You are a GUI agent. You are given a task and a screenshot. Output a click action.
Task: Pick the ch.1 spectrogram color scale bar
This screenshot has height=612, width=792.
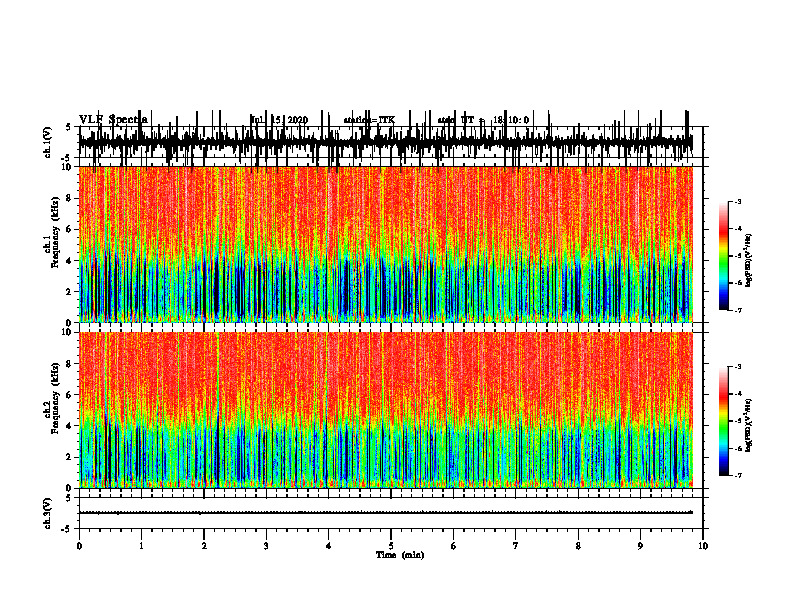coord(724,256)
